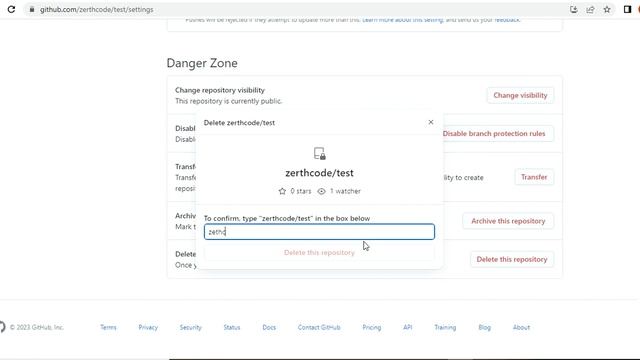
Task: Open the Pricing footer link
Action: pos(371,327)
